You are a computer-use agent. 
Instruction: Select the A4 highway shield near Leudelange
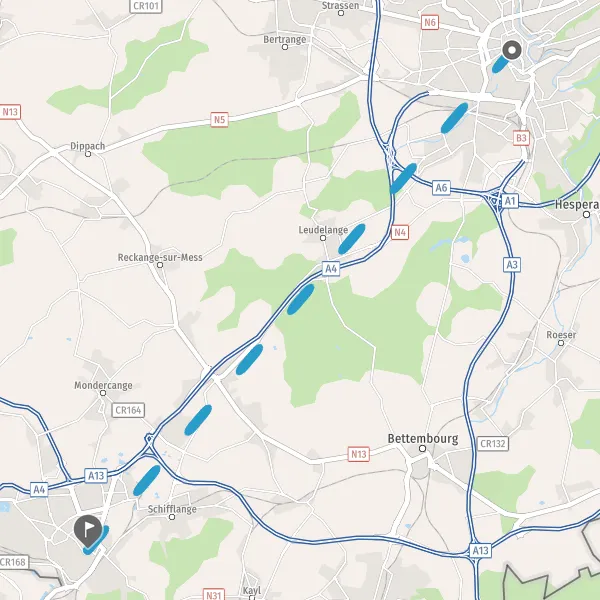[x=331, y=269]
